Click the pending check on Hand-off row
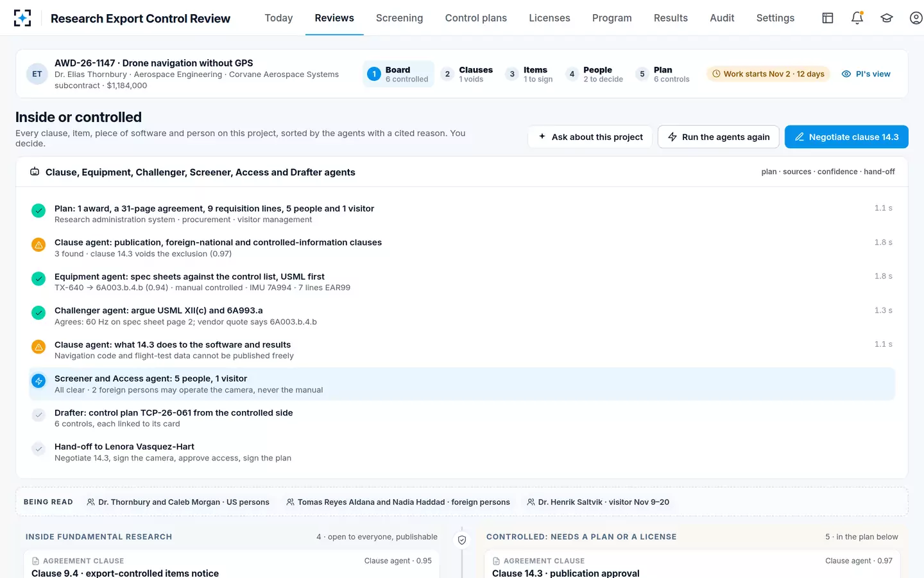The width and height of the screenshot is (924, 578). click(38, 449)
